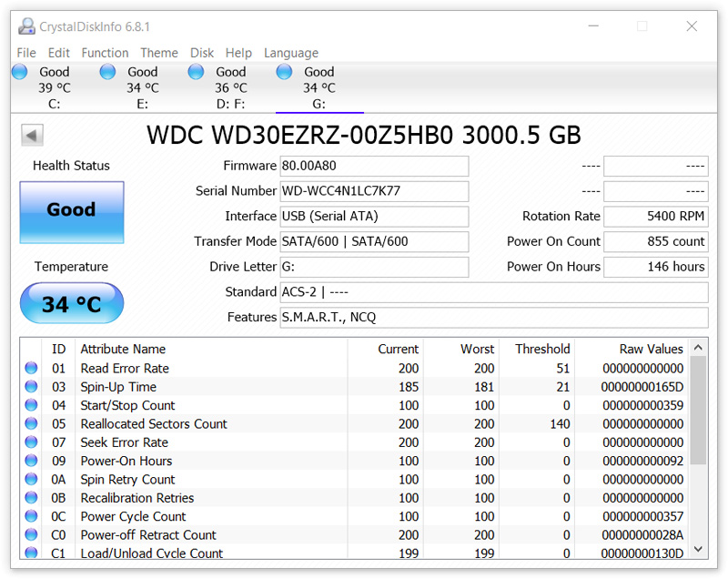Click the blue status orb for drive C:
This screenshot has height=579, width=728.
[x=19, y=72]
